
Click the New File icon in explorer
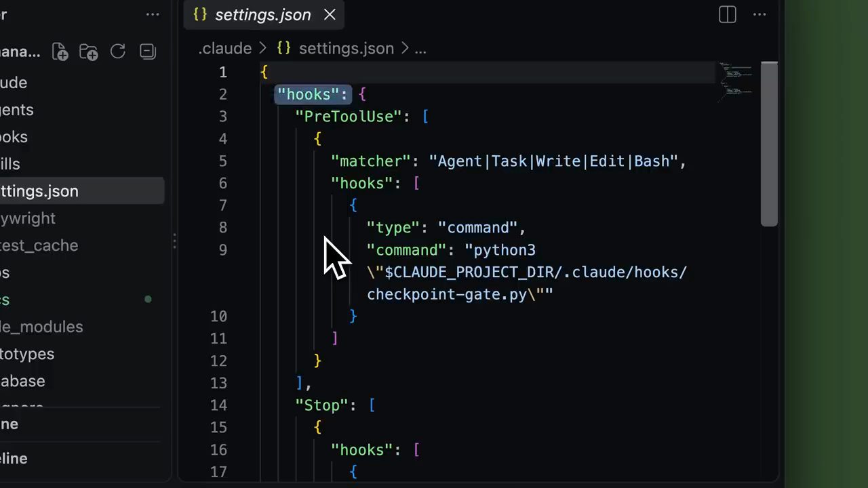click(60, 52)
